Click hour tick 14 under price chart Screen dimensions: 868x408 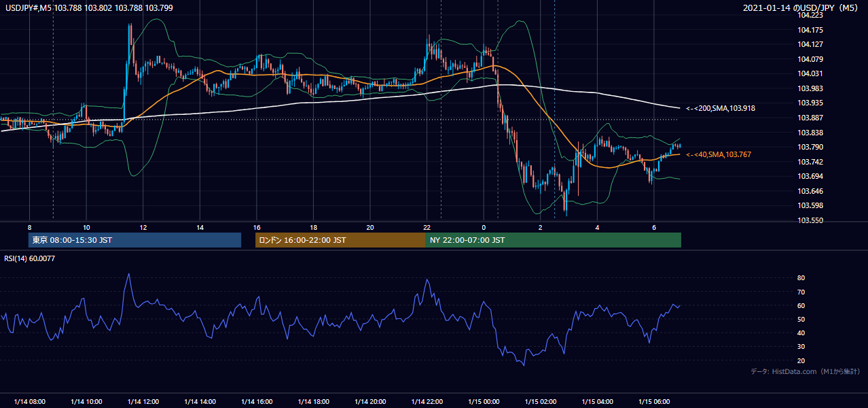(200, 227)
